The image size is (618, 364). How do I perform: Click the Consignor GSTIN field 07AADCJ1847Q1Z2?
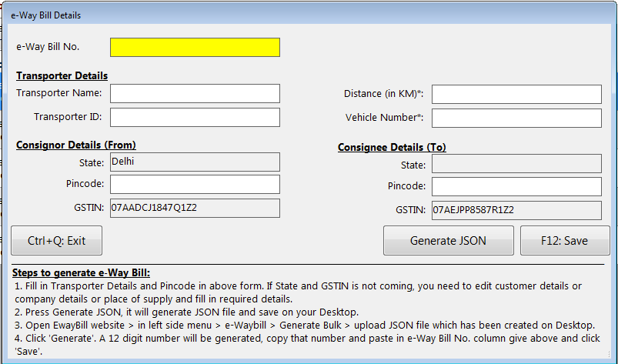click(195, 208)
